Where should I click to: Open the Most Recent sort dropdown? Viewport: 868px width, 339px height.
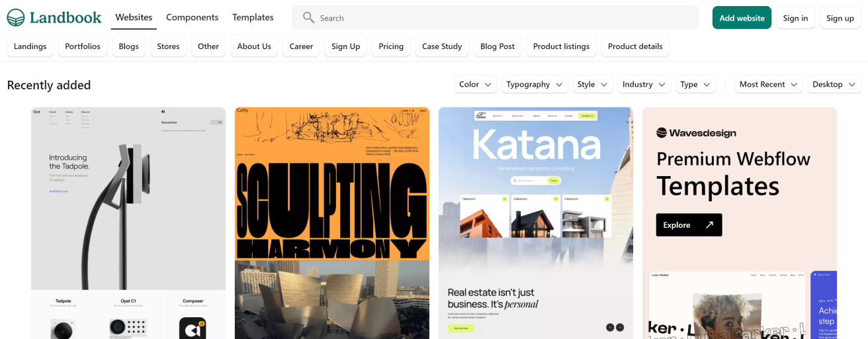(769, 84)
